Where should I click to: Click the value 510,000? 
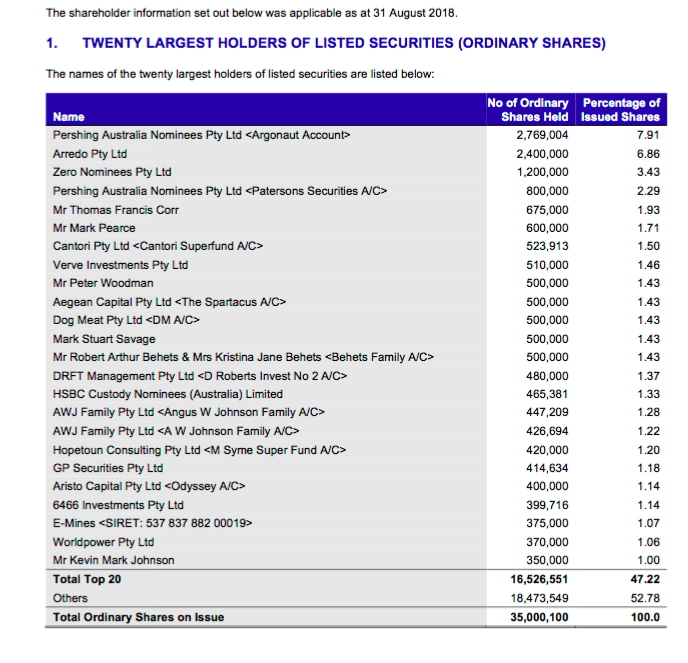click(547, 265)
